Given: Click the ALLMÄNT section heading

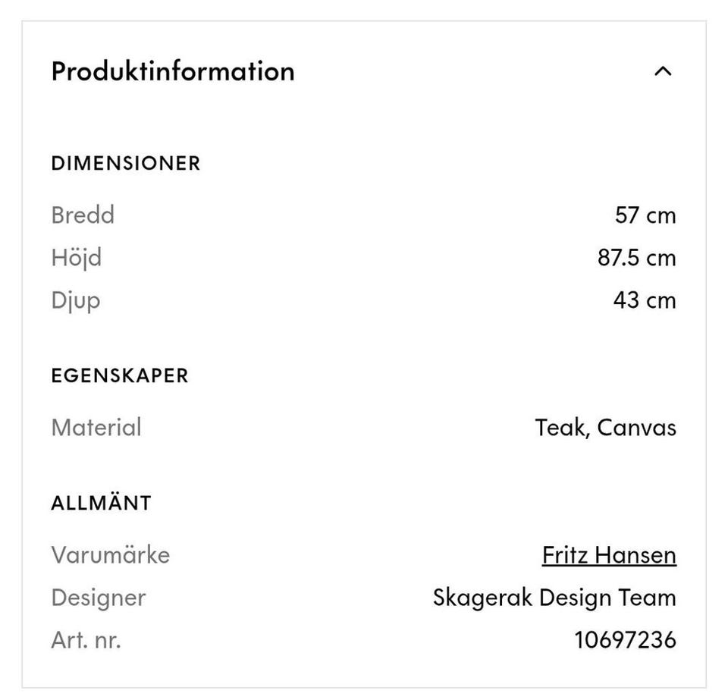Looking at the screenshot, I should pos(102,503).
